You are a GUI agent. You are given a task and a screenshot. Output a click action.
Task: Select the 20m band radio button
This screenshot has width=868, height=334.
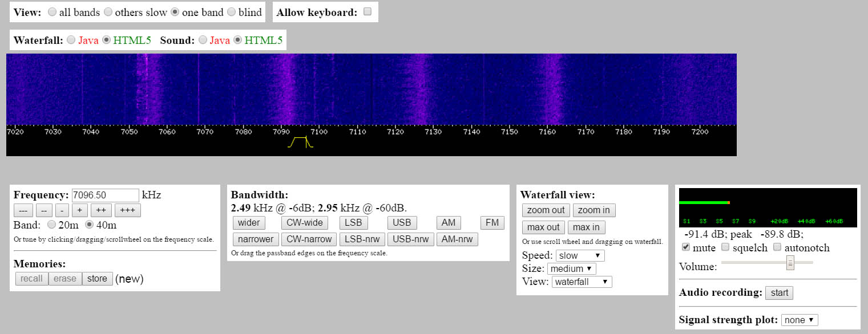tap(52, 225)
